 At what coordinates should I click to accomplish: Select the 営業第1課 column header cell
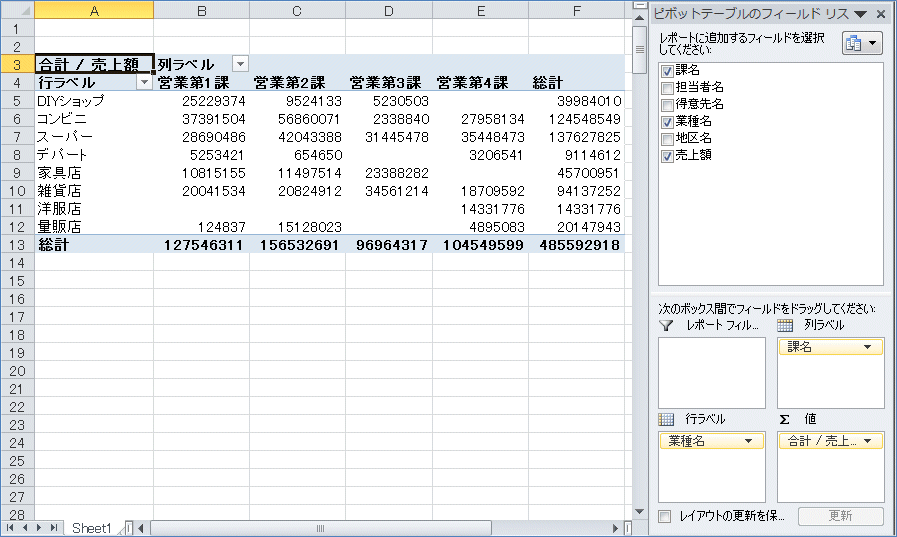tap(201, 82)
